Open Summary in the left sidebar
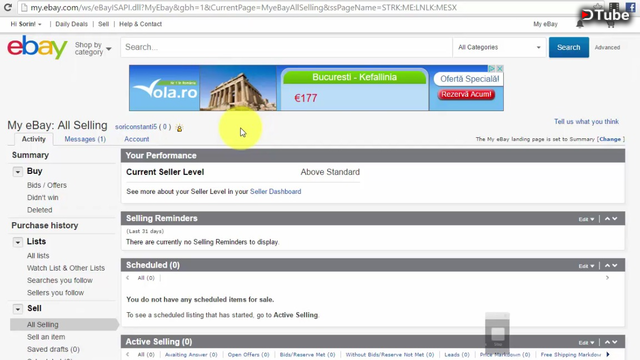The width and height of the screenshot is (640, 360). [x=30, y=155]
